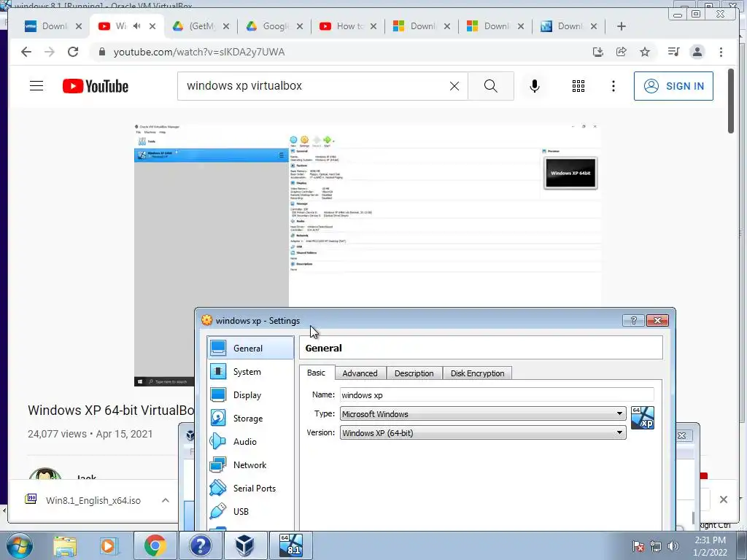Open YouTube settings three-dot menu
The height and width of the screenshot is (560, 747).
(613, 86)
